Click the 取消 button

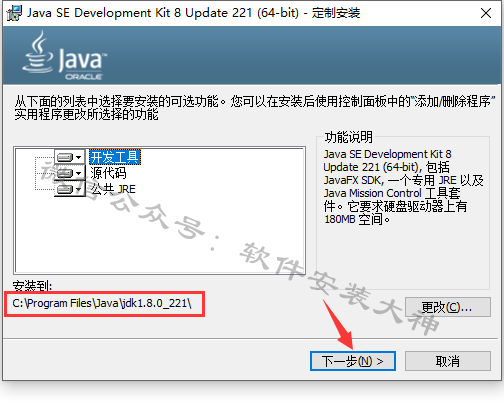[448, 361]
